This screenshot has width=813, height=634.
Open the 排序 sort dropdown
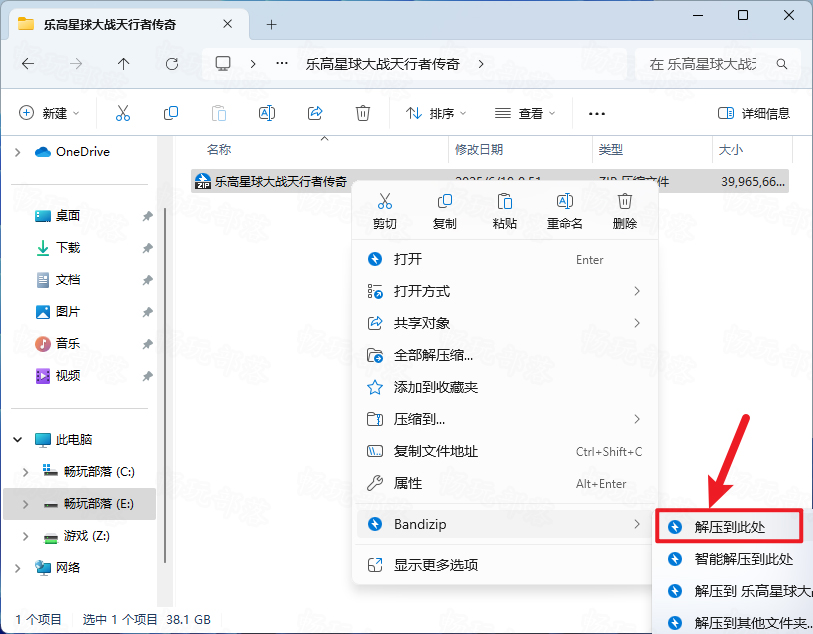(436, 113)
